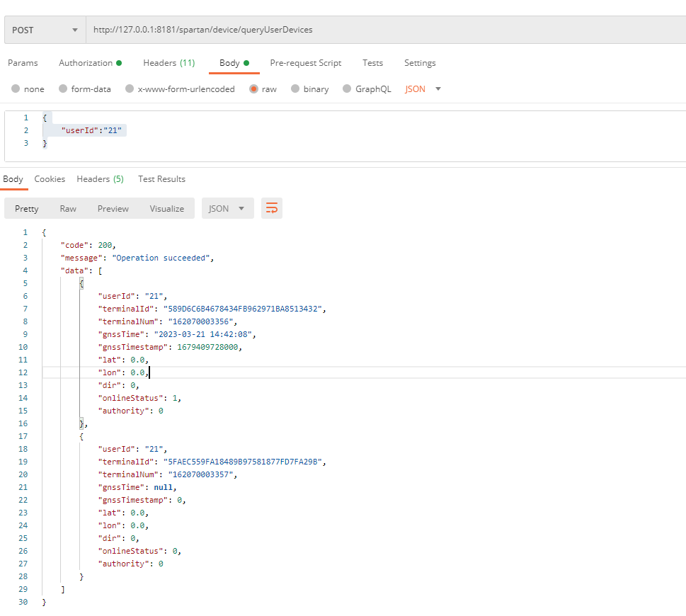Open the request Headers (11) tab

168,63
